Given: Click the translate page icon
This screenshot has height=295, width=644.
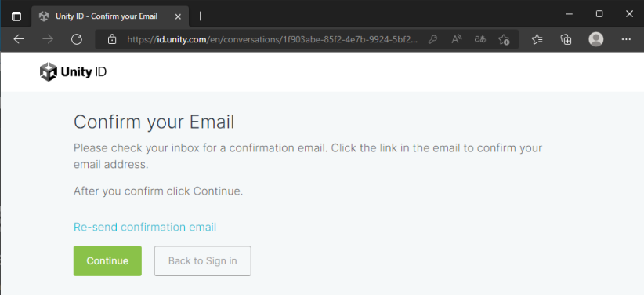Looking at the screenshot, I should pyautogui.click(x=480, y=39).
